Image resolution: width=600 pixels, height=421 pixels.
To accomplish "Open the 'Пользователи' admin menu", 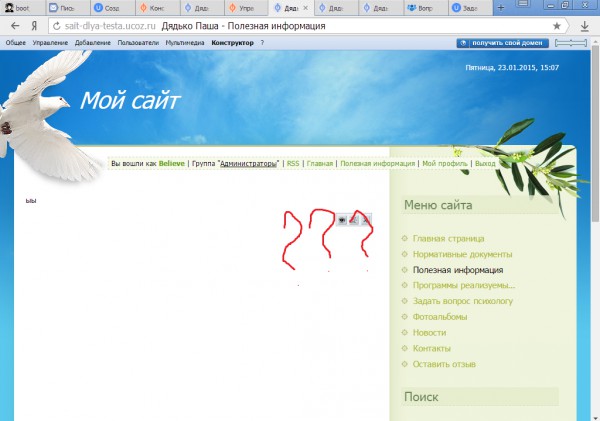I will (x=138, y=43).
